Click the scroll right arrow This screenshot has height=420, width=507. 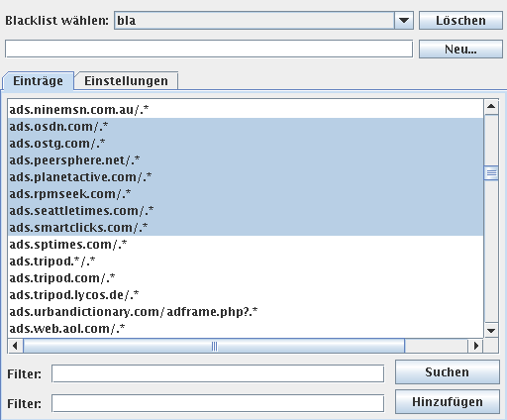click(475, 346)
